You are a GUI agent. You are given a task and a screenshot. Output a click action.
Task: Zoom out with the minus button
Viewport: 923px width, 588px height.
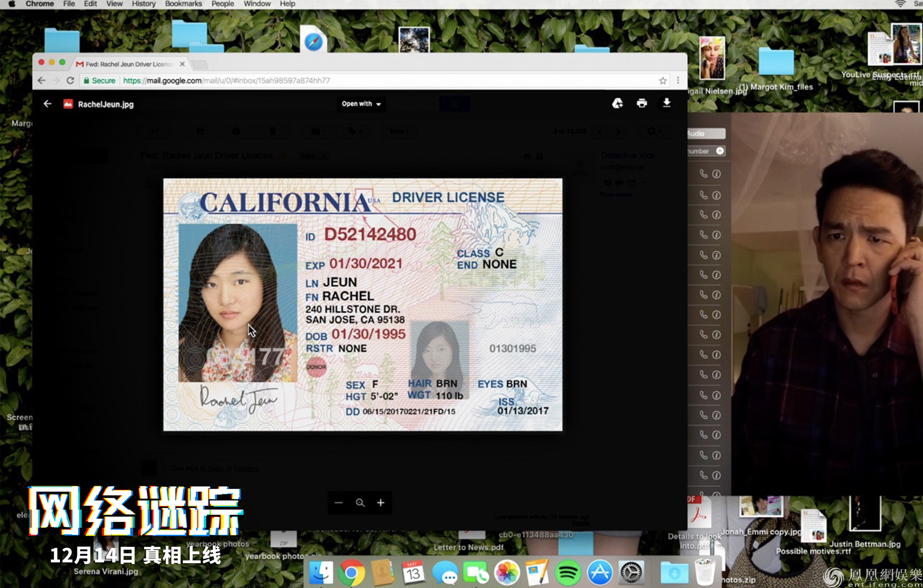(x=339, y=503)
